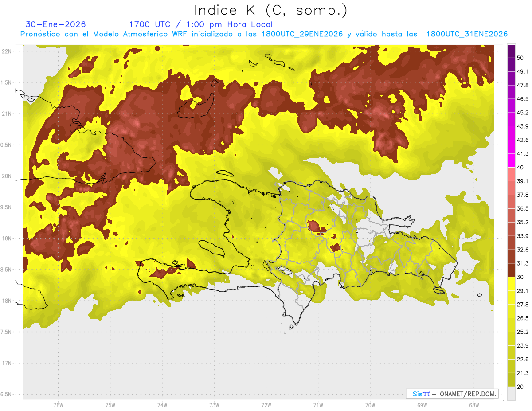Click the '26.5' color scale value
Viewport: 532px width, 411px height.
[x=523, y=318]
